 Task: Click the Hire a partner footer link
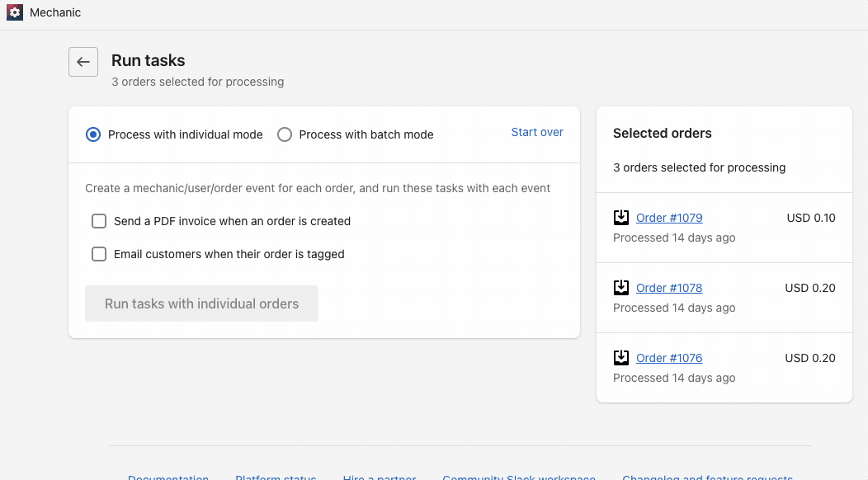(x=379, y=477)
